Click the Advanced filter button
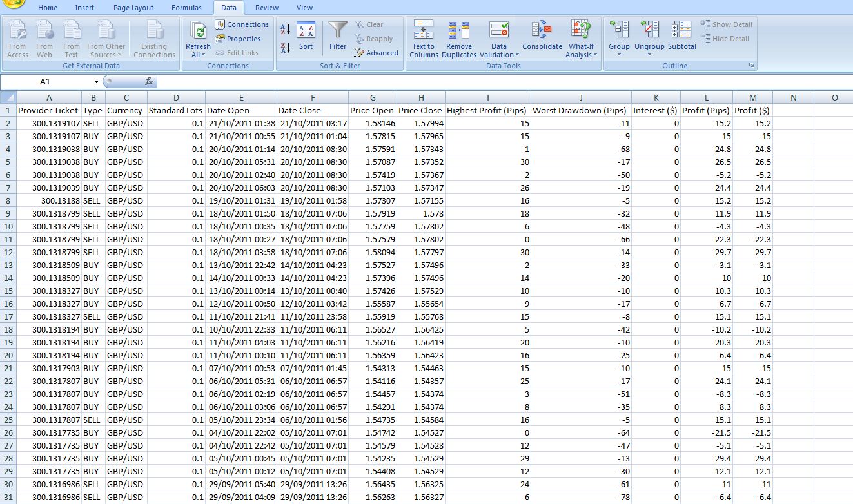The height and width of the screenshot is (504, 853). (377, 53)
